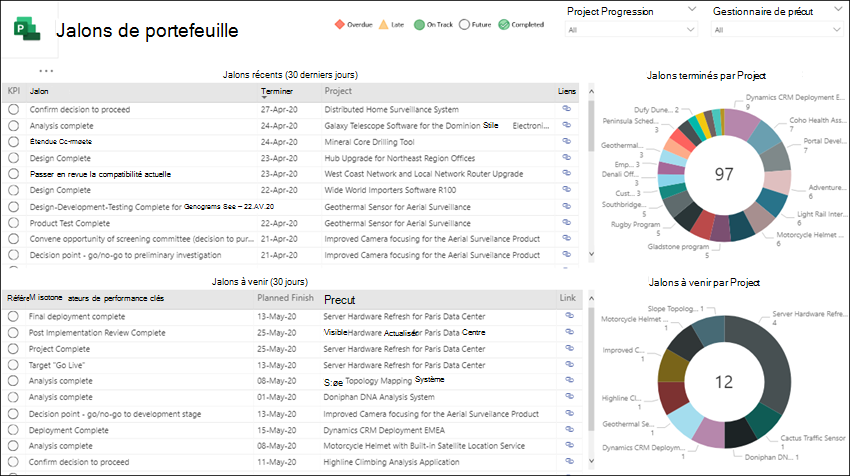Image resolution: width=850 pixels, height=476 pixels.
Task: Click the Jalon column header
Action: tap(39, 92)
